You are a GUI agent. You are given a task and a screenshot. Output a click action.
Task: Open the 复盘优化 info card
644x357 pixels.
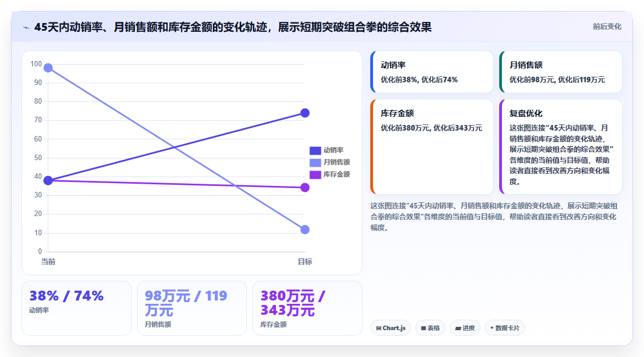click(x=561, y=146)
